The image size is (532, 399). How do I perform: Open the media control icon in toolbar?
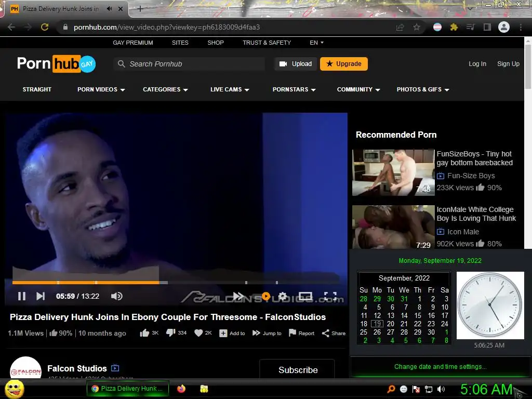pyautogui.click(x=471, y=27)
